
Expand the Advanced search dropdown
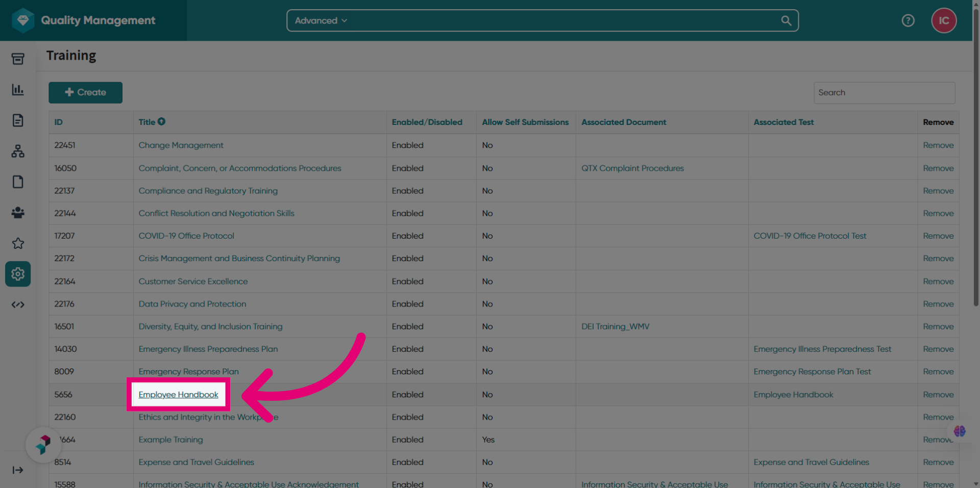[321, 20]
